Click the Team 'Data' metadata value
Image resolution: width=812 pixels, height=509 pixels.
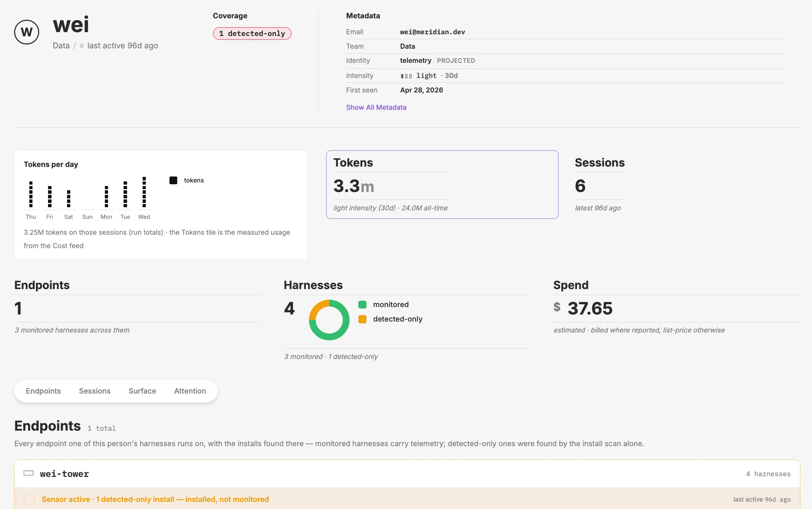(407, 46)
